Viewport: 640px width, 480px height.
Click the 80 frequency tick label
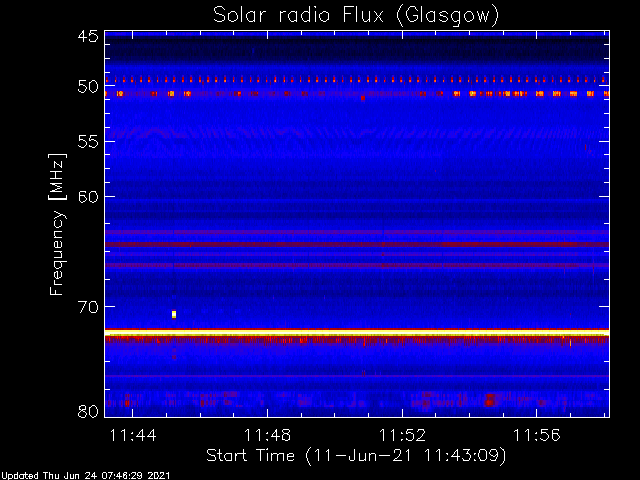pyautogui.click(x=88, y=411)
